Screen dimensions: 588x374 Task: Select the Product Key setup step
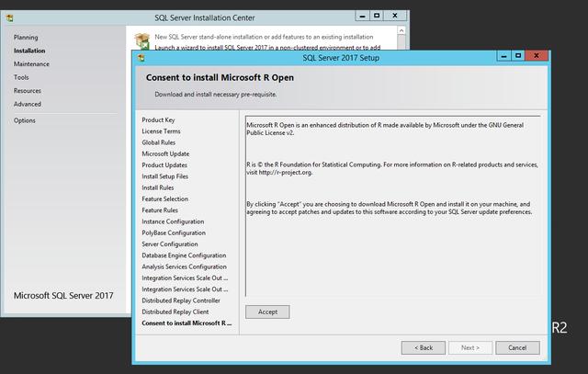coord(158,120)
